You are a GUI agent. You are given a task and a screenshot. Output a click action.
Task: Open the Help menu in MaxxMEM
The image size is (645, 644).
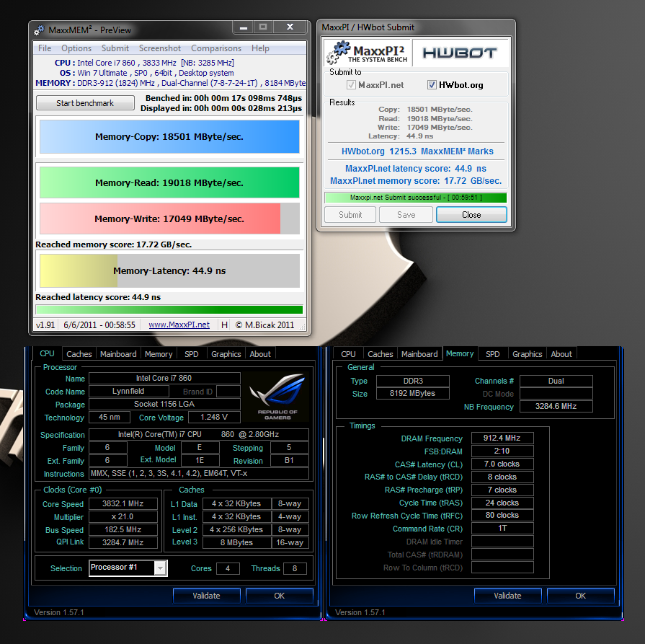260,48
